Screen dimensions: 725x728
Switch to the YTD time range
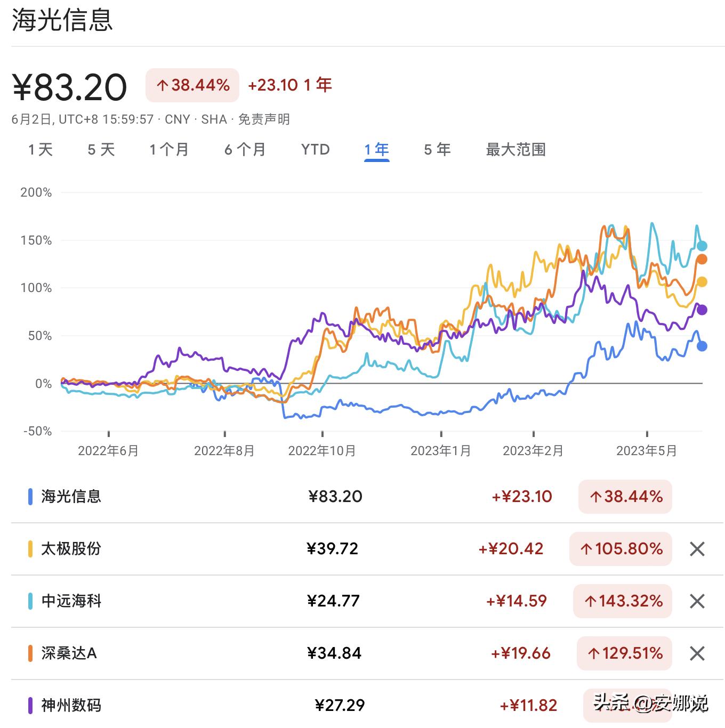(315, 150)
